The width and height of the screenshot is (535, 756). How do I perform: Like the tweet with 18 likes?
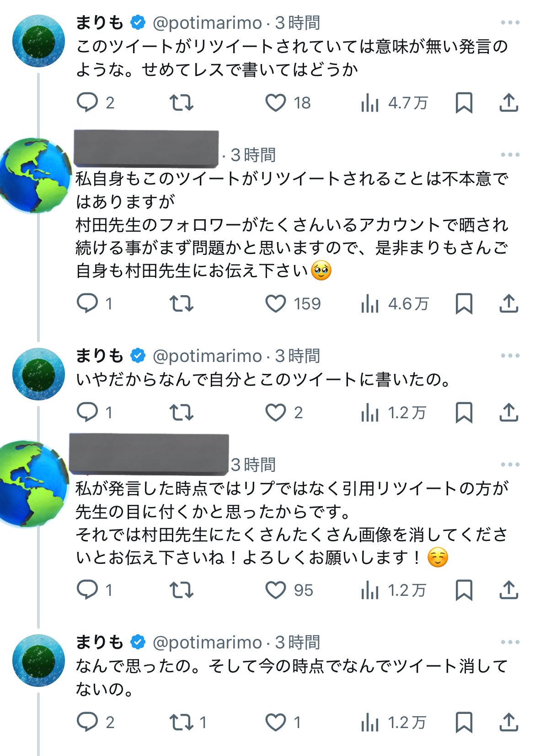pos(276,103)
